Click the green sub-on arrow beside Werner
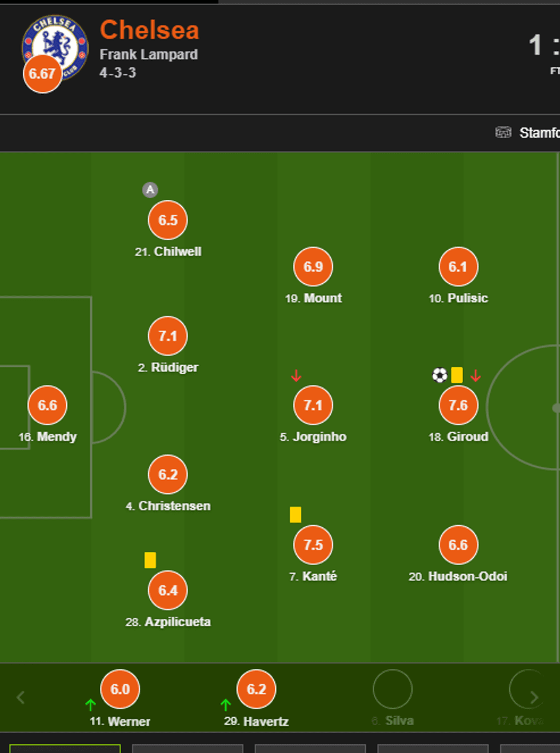560x753 pixels. tap(90, 705)
